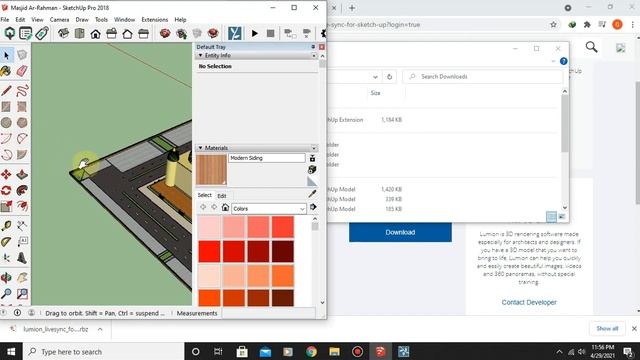640x360 pixels.
Task: Open the File menu
Action: pos(5,20)
